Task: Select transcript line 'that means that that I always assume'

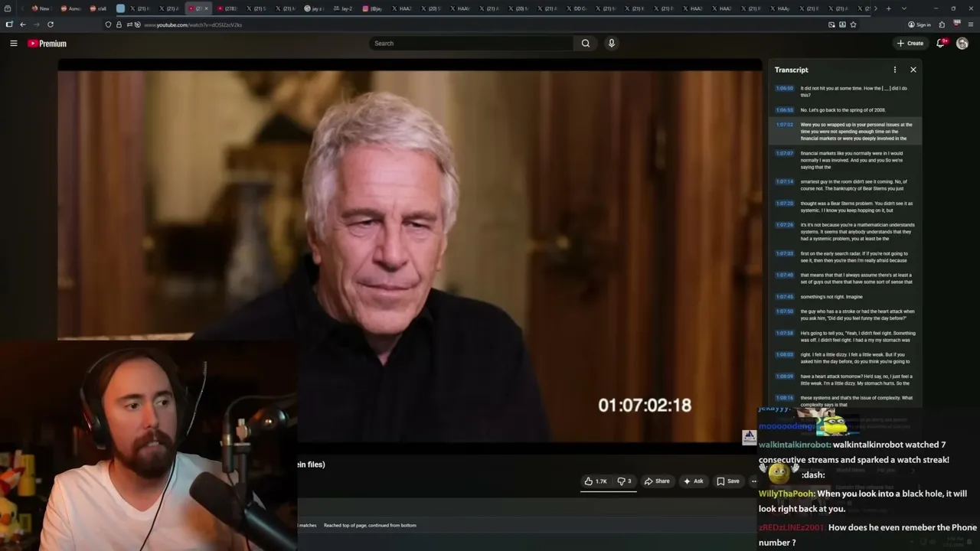Action: (x=845, y=279)
